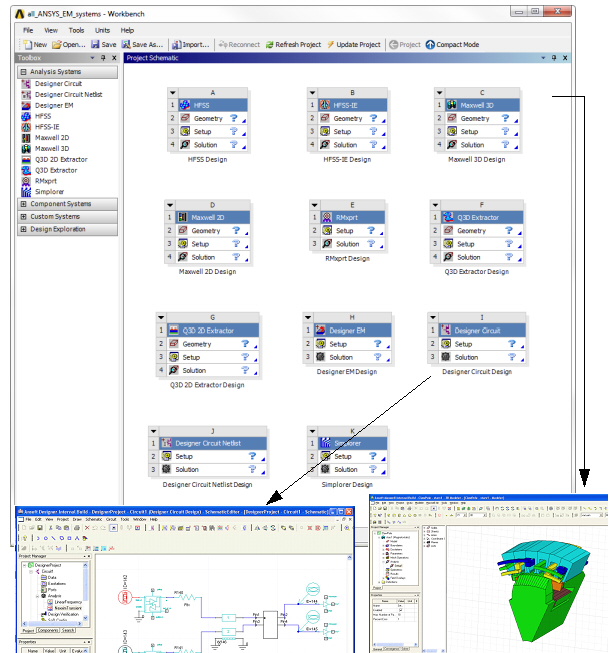Select Simplorer icon in Toolbox
This screenshot has height=653, width=609.
[26, 192]
